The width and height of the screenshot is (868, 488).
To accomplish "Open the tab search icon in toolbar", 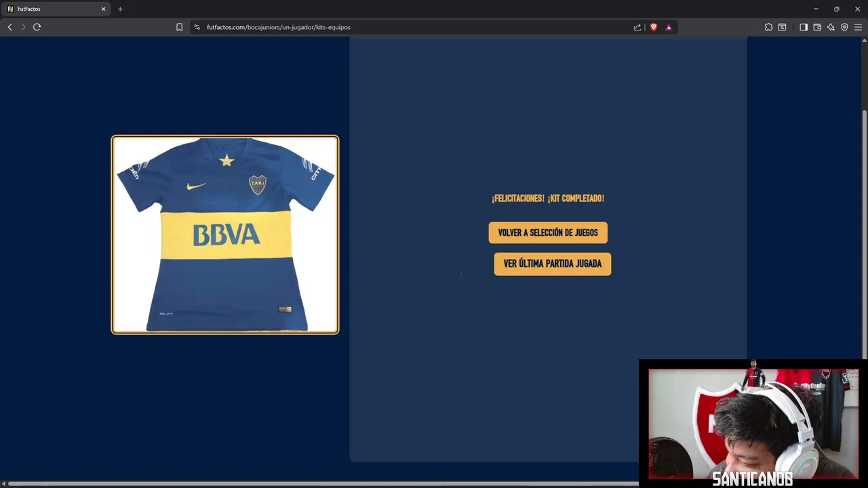I will click(x=782, y=27).
